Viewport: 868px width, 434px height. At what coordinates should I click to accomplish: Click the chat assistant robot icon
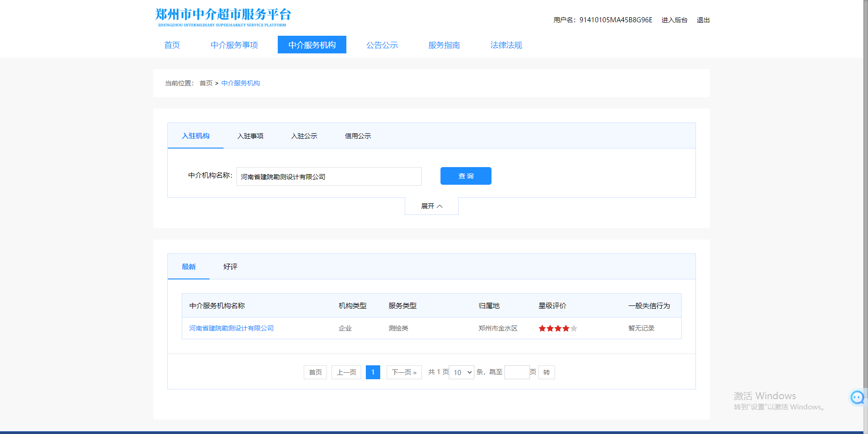pos(857,397)
